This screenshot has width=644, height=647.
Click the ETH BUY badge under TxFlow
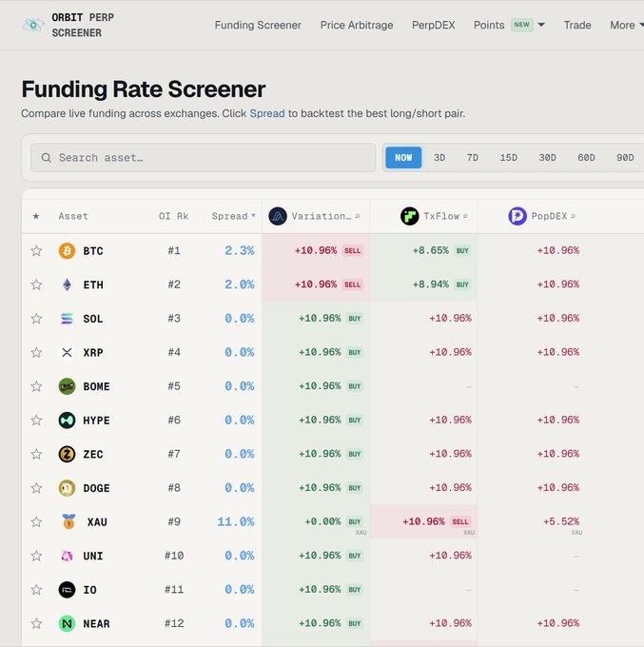pyautogui.click(x=462, y=284)
